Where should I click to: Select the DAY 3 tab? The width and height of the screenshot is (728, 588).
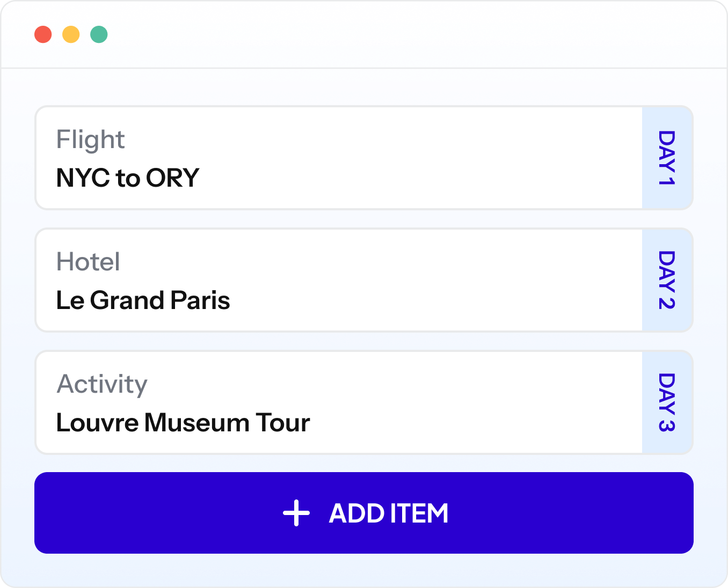click(667, 402)
